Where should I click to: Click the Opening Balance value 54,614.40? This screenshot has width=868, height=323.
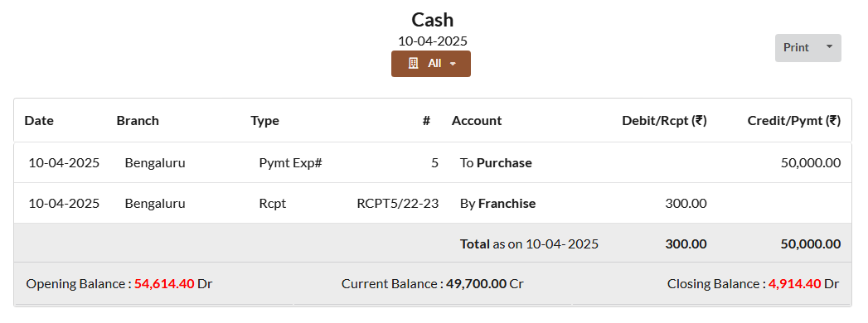pos(164,284)
